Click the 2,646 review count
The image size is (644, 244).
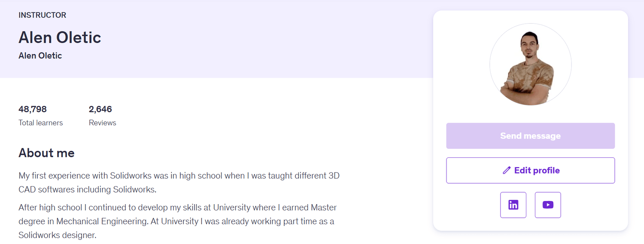(100, 109)
